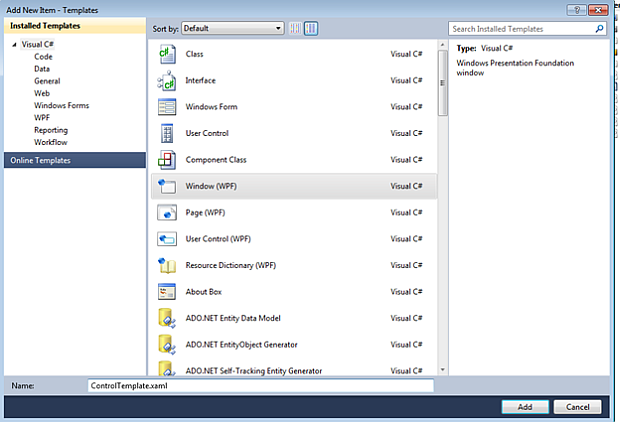Click the help question mark button
This screenshot has height=422, width=620.
pos(577,10)
